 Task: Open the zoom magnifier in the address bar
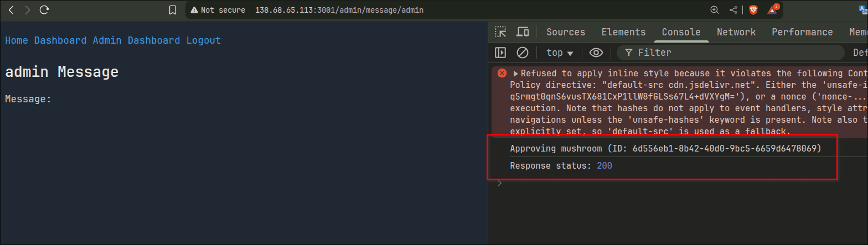pyautogui.click(x=715, y=10)
